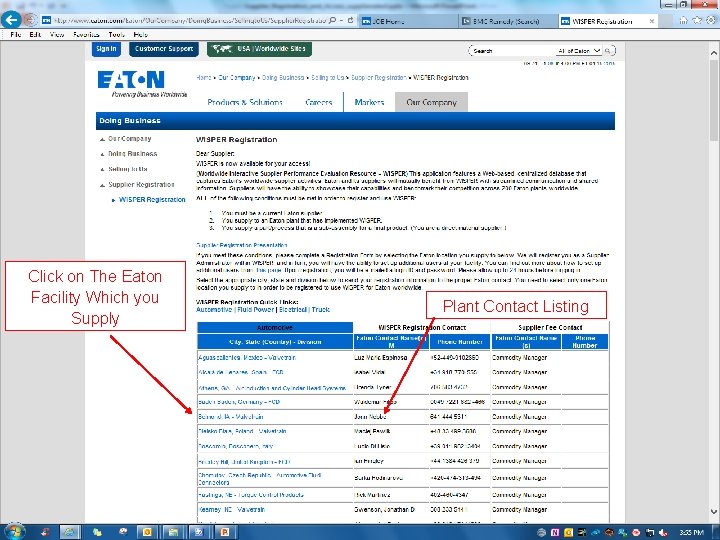Switch to the JOE Home browser tab
The width and height of the screenshot is (720, 540).
(408, 21)
